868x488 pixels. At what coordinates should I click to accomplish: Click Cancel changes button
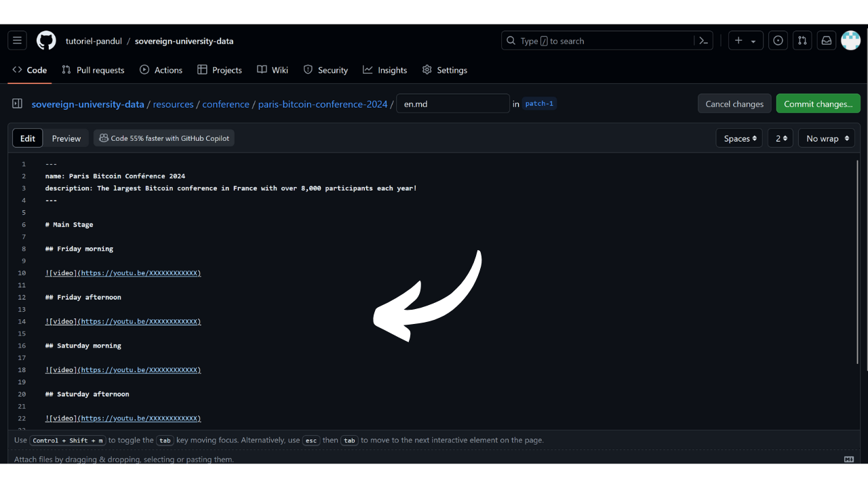[734, 104]
